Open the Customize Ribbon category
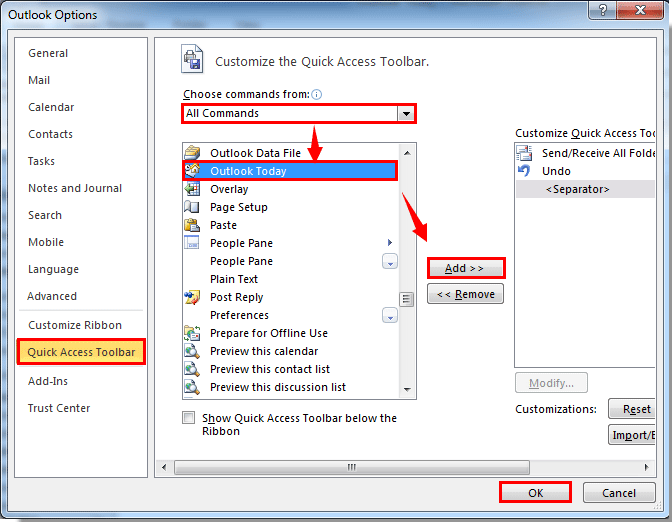 pyautogui.click(x=75, y=325)
